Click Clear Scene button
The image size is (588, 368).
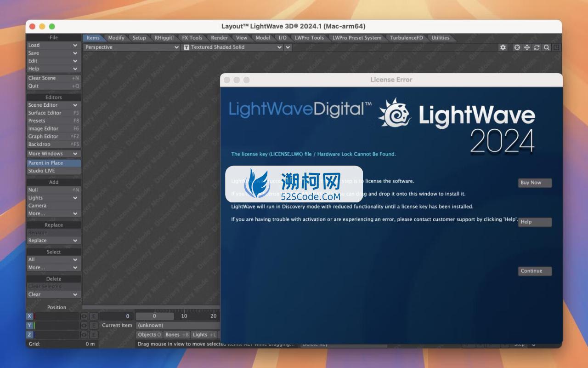point(54,78)
